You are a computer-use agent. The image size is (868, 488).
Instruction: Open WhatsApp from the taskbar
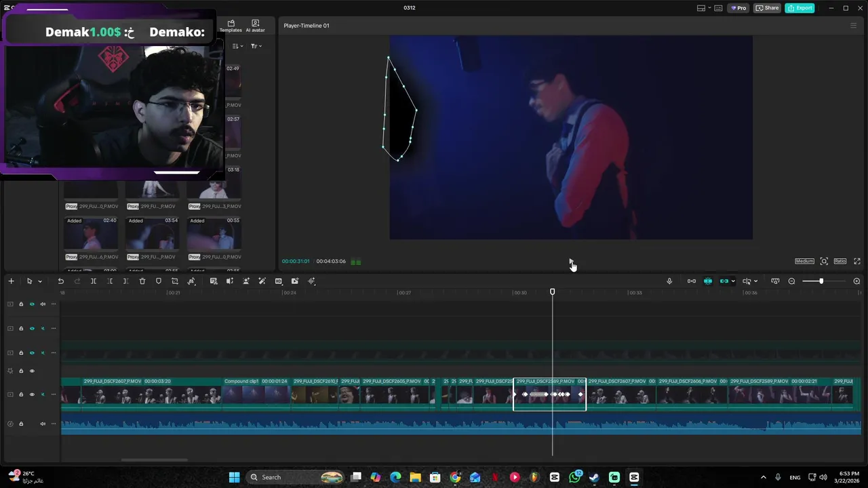click(x=575, y=477)
